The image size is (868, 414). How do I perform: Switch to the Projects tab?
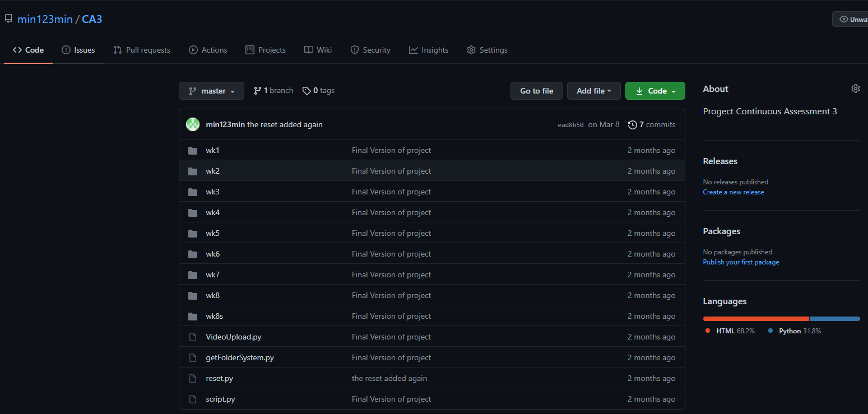[x=266, y=50]
